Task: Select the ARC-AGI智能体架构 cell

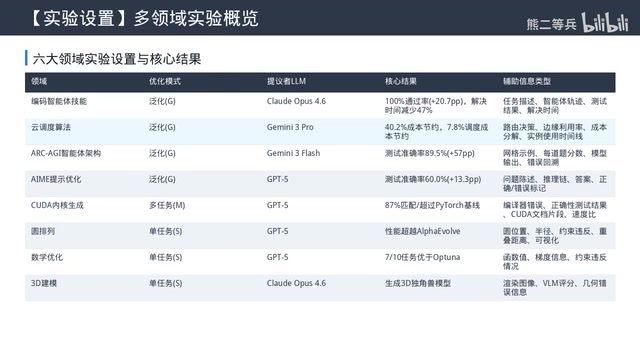Action: (x=66, y=153)
